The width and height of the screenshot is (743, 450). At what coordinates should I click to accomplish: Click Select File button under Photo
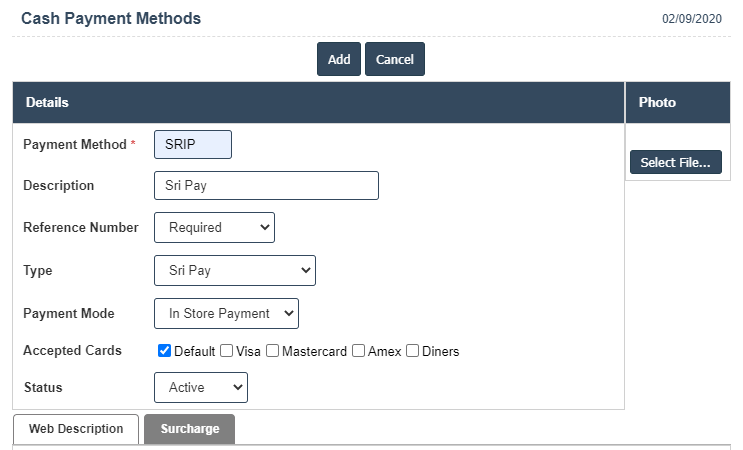pos(675,162)
